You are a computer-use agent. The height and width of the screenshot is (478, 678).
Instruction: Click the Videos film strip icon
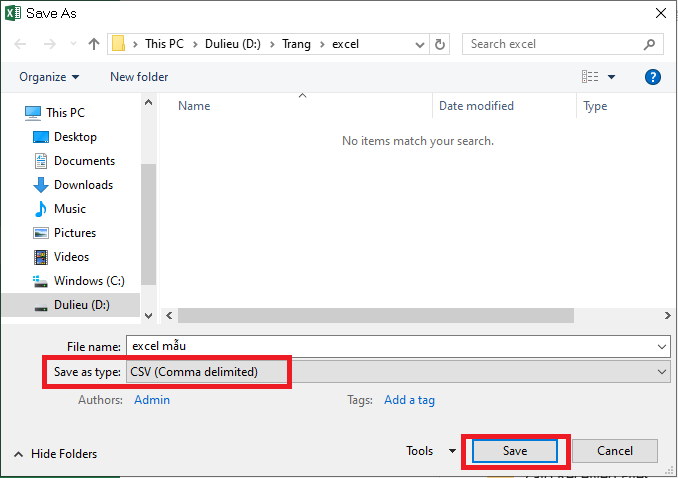pos(41,257)
